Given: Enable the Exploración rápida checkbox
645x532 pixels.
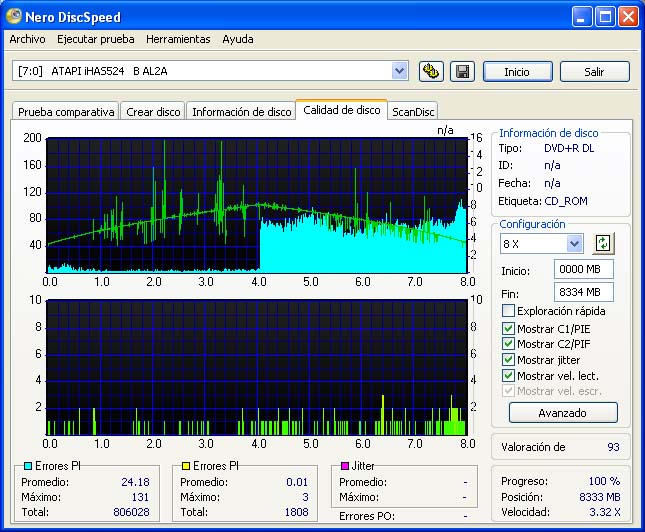Looking at the screenshot, I should point(509,311).
